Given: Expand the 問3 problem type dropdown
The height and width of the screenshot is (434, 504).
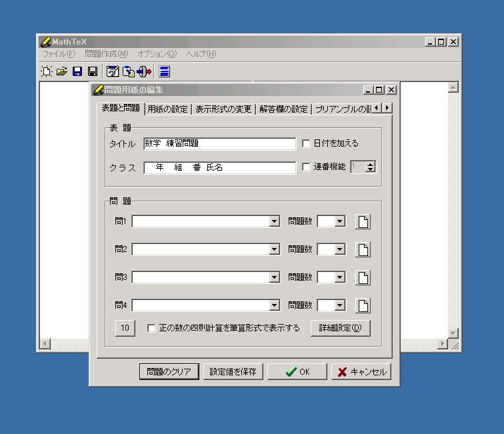Looking at the screenshot, I should [x=274, y=277].
